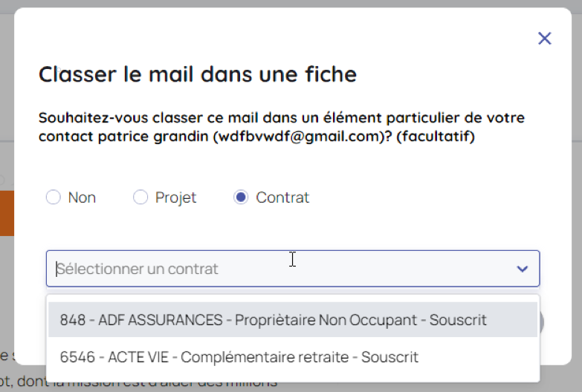582x392 pixels.
Task: Click the "(facultatif)" text in description
Action: (x=435, y=137)
